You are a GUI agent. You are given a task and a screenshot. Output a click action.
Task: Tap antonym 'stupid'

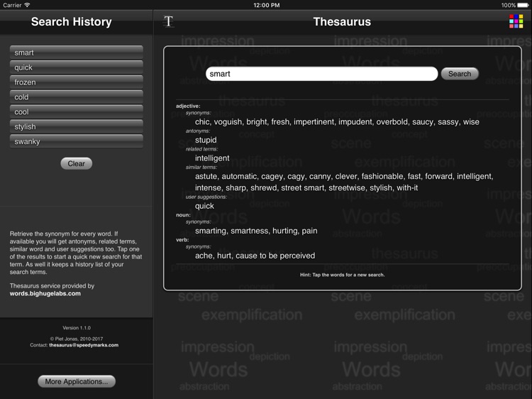pyautogui.click(x=206, y=140)
